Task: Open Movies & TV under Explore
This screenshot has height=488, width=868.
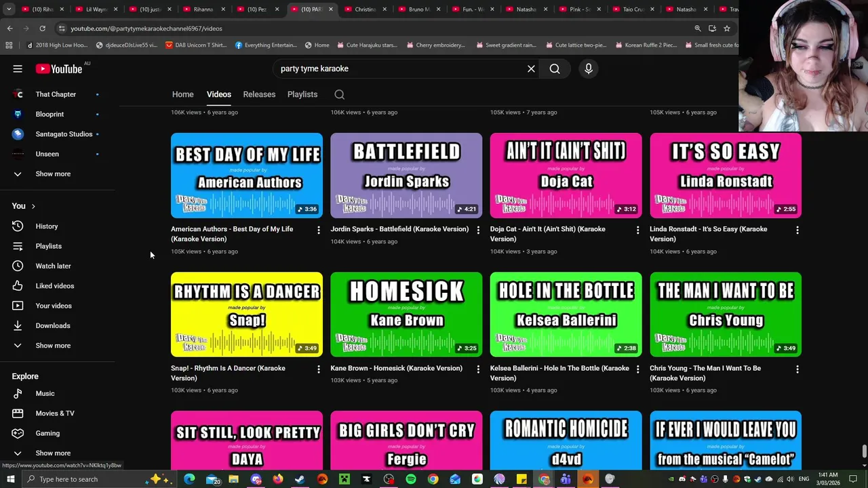Action: [x=54, y=413]
